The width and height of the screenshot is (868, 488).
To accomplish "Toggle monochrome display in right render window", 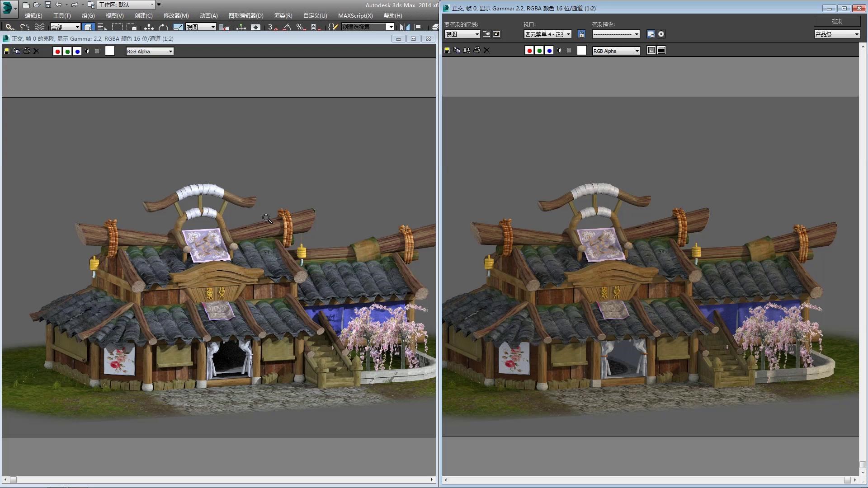I will pos(569,51).
